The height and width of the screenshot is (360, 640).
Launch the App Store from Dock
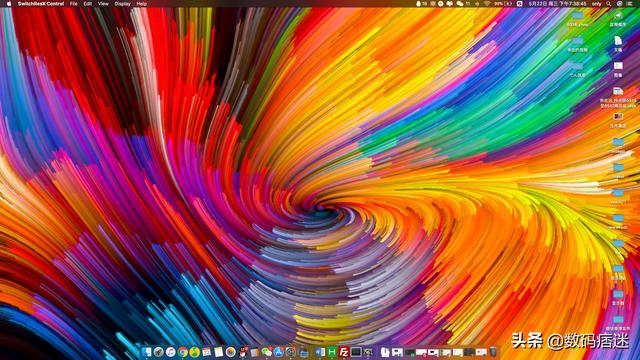coord(278,352)
